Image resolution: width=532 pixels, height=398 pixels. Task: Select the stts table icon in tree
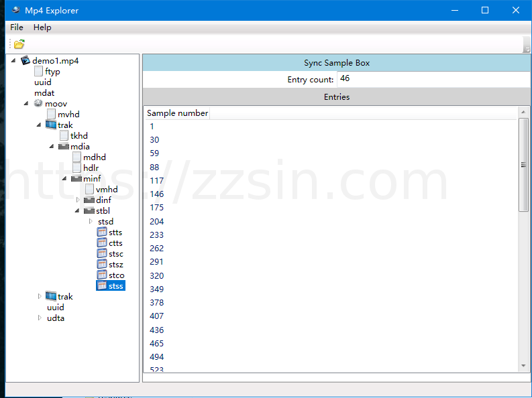coord(102,233)
